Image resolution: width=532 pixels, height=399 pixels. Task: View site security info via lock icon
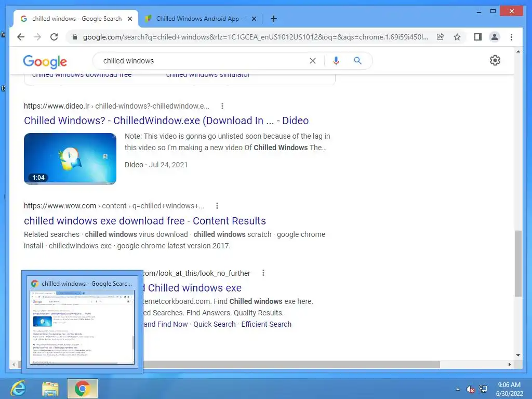(75, 37)
